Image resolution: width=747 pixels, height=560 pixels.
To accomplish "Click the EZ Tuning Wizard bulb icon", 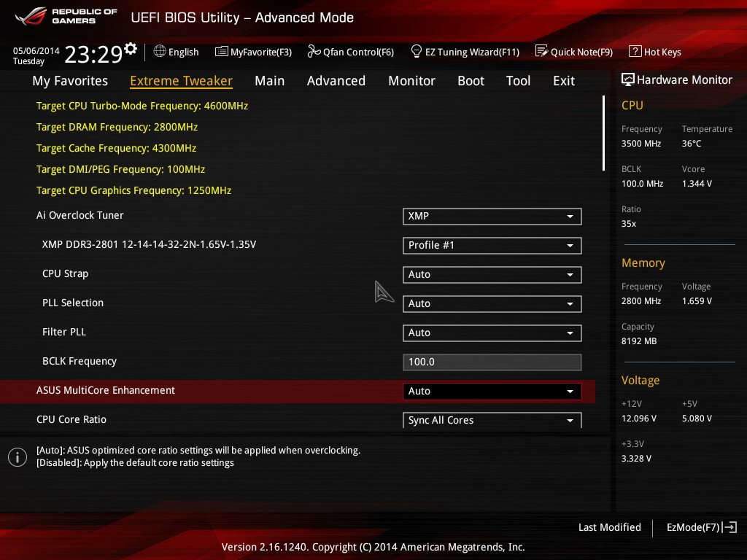I will (416, 51).
